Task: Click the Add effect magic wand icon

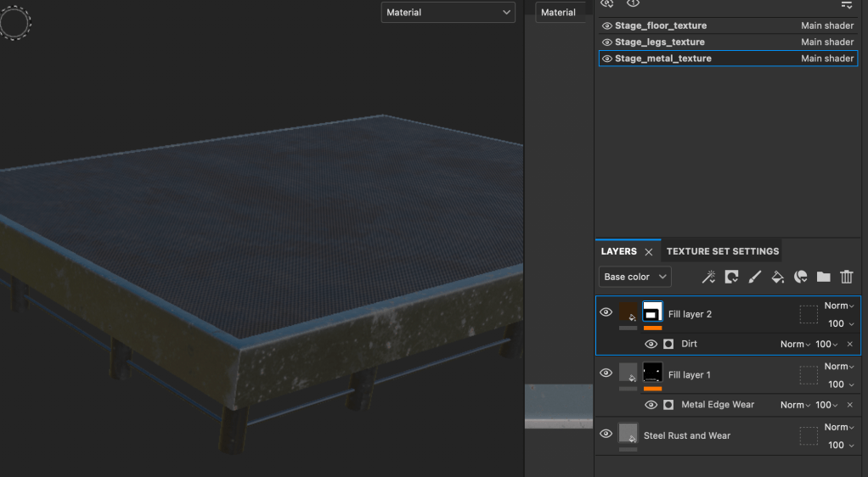Action: (708, 277)
